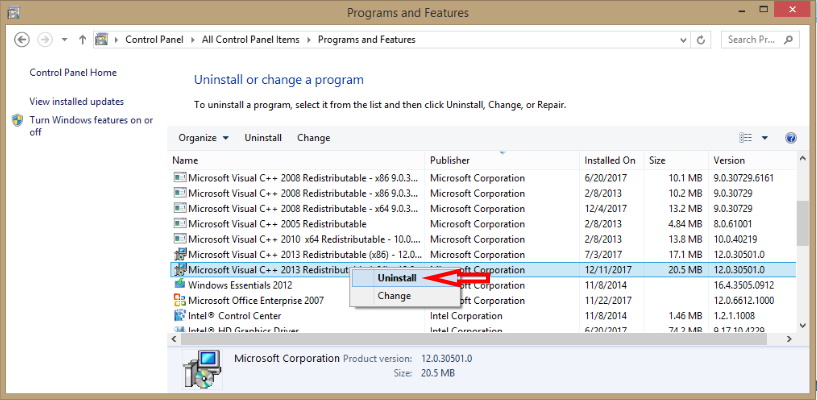The width and height of the screenshot is (817, 400).
Task: Select Visual C++ 2008 Redistributable x64 row
Action: [x=482, y=208]
